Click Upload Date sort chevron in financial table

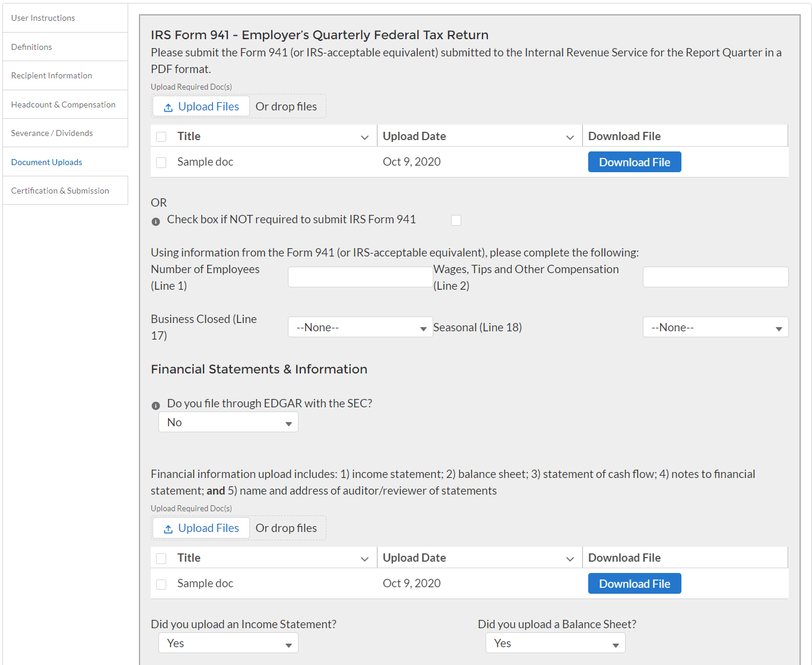570,559
